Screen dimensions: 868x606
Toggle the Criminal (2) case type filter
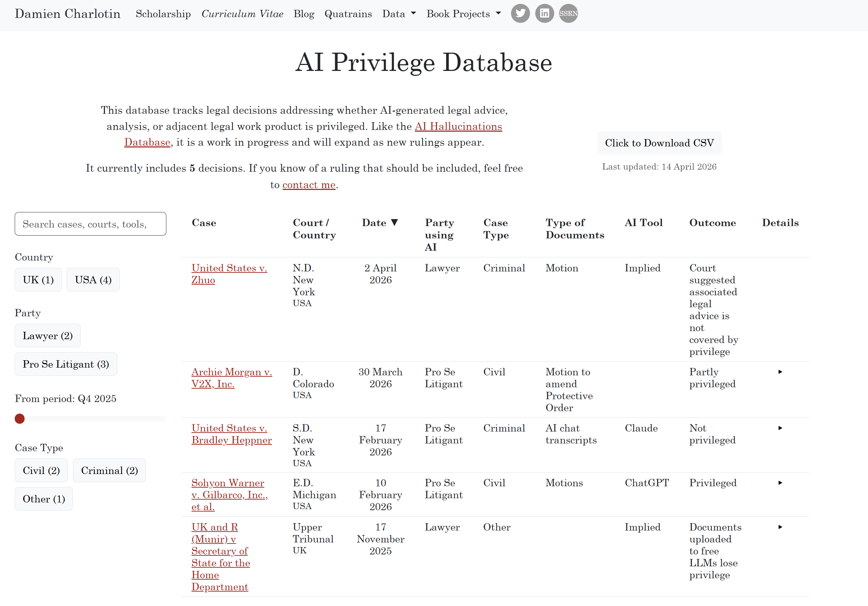[x=109, y=470]
